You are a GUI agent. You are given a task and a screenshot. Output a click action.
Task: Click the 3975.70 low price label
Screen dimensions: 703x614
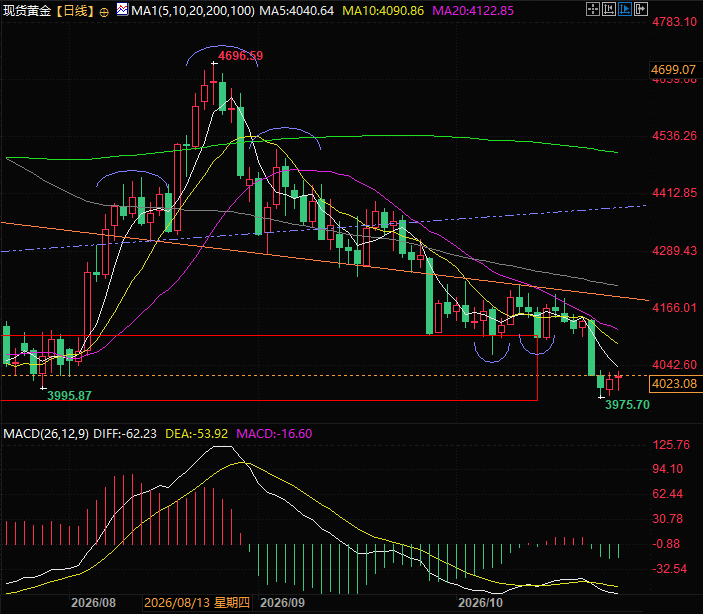click(x=627, y=405)
